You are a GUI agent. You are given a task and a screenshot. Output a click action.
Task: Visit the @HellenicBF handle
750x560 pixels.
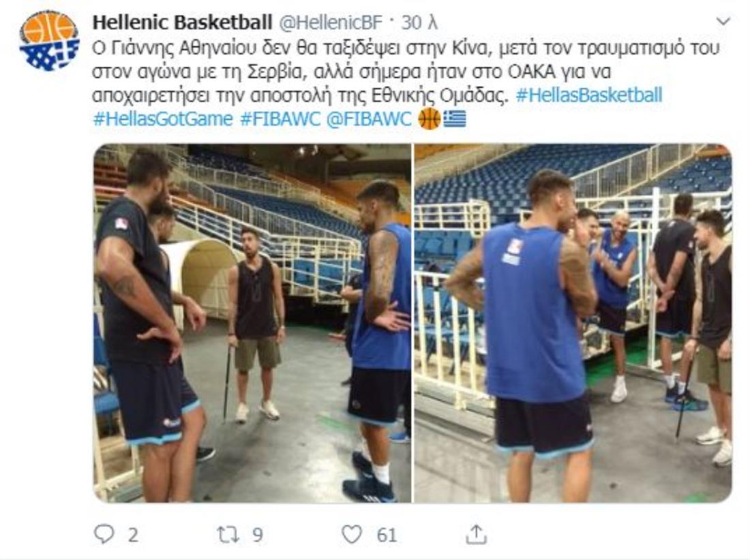331,22
